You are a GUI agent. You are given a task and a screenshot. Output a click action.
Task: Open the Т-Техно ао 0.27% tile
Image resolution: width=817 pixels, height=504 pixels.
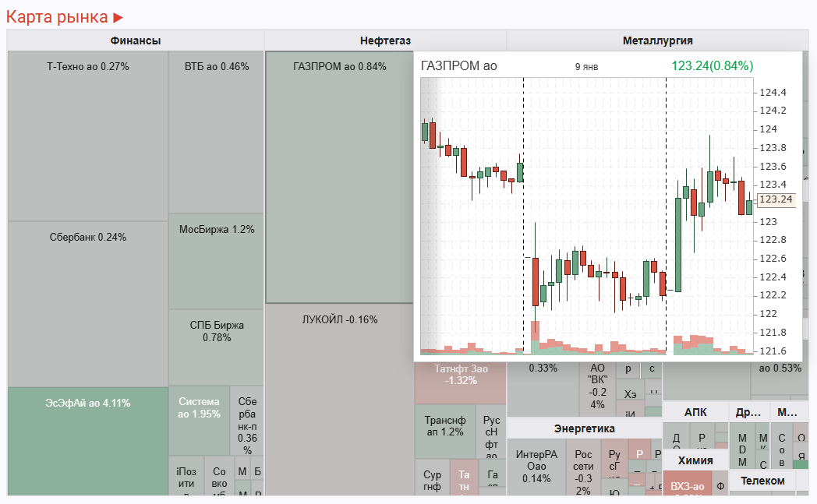tap(87, 136)
